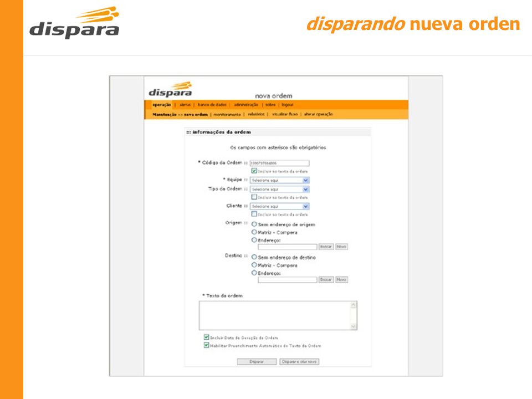
Task: Click Buscar button for Destino address
Action: [x=326, y=279]
